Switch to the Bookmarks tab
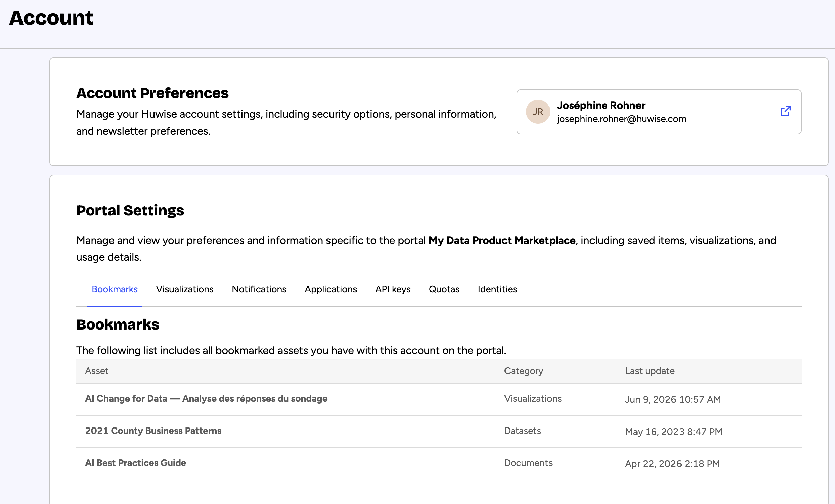Screen dimensions: 835x504 [115, 289]
